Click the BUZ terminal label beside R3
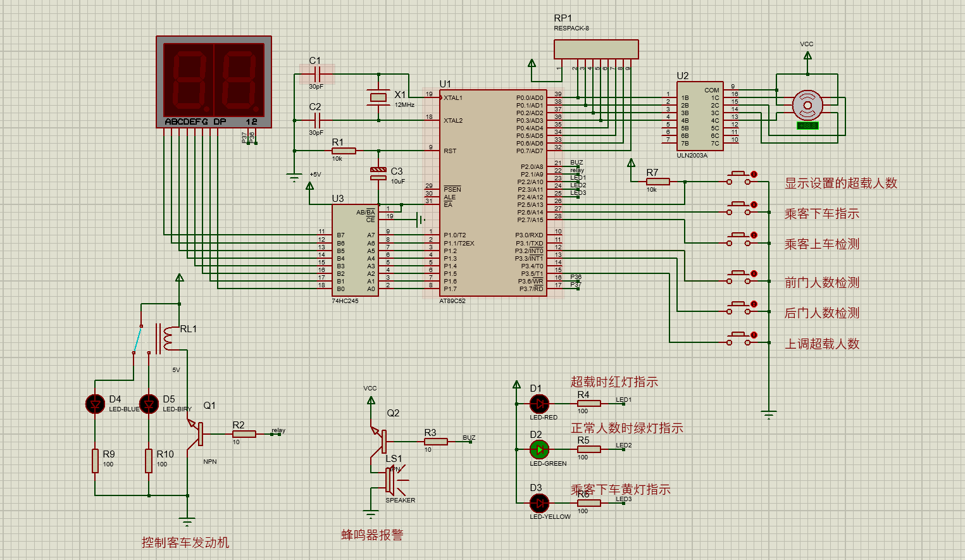965x560 pixels. [469, 438]
